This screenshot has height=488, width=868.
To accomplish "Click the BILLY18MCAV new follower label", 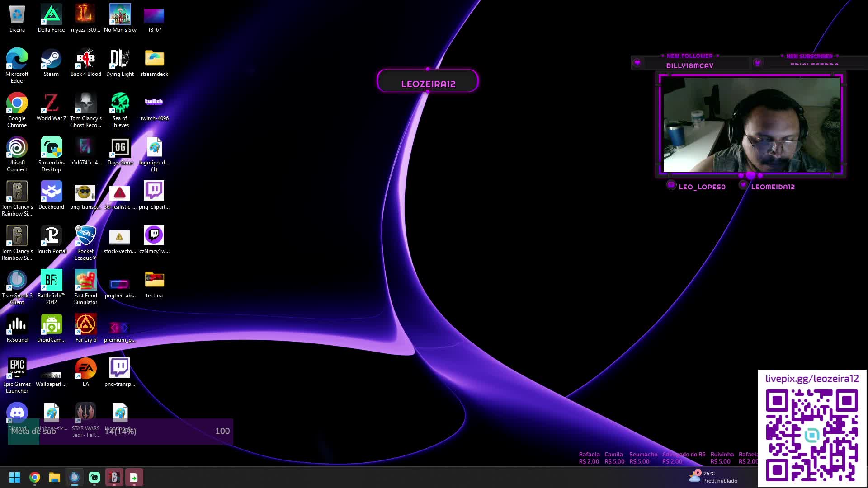I will coord(689,66).
